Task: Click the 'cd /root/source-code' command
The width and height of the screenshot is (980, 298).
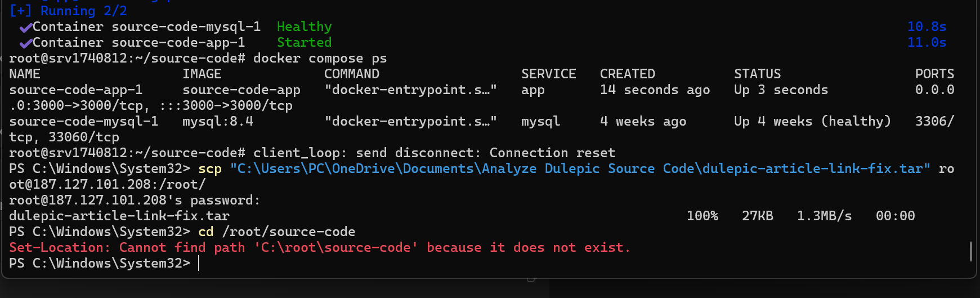Action: [x=277, y=232]
